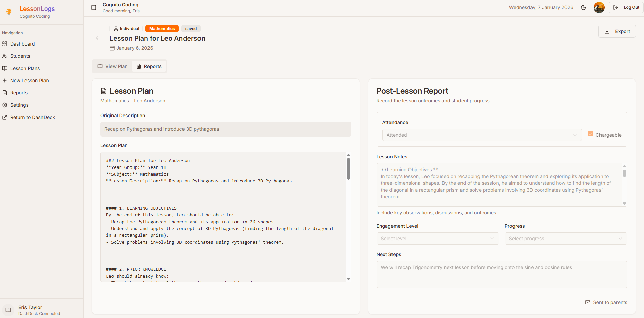Open the Engagement Level select menu
The width and height of the screenshot is (644, 318).
point(437,238)
